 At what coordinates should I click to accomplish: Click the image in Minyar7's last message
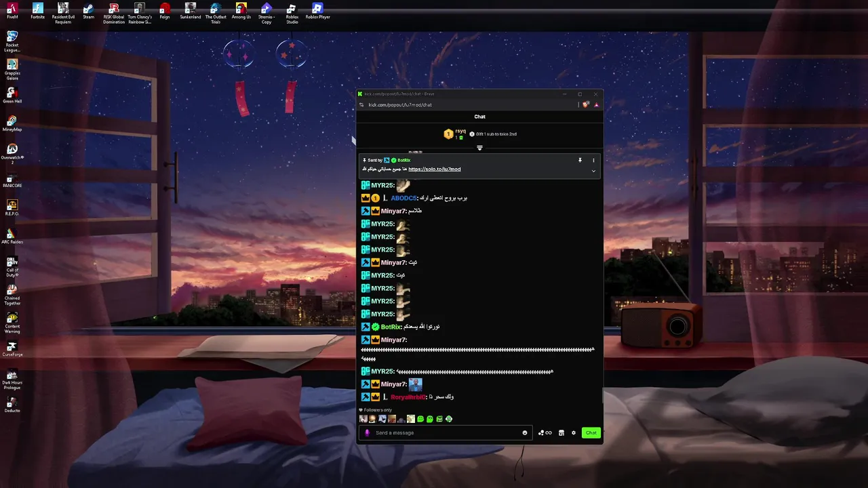pos(415,384)
